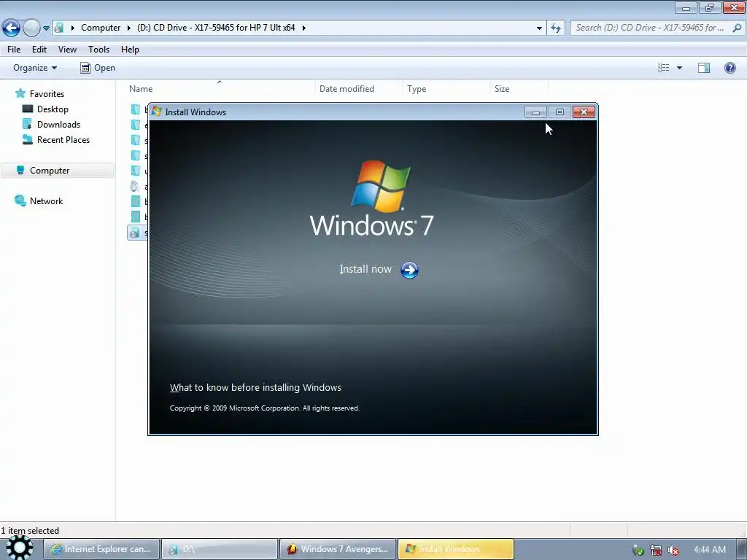This screenshot has height=560, width=747.
Task: Click the Start button orb
Action: tap(19, 548)
